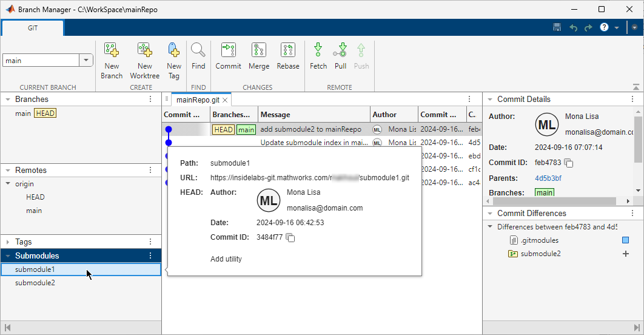
Task: Switch to the GIT ribbon tab
Action: pos(33,28)
